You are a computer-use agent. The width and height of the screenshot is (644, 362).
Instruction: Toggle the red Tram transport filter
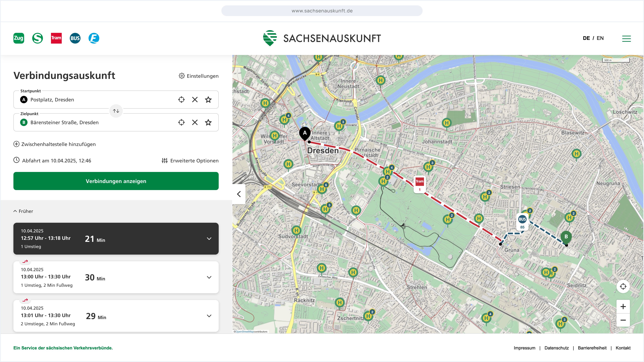click(56, 38)
